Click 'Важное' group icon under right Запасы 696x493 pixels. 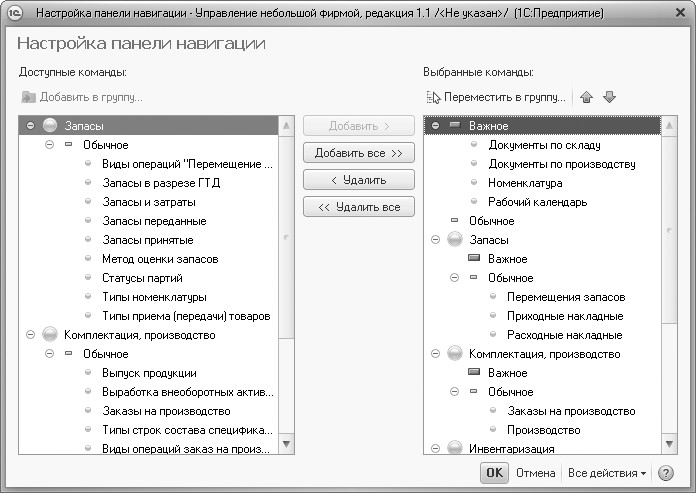click(x=474, y=259)
